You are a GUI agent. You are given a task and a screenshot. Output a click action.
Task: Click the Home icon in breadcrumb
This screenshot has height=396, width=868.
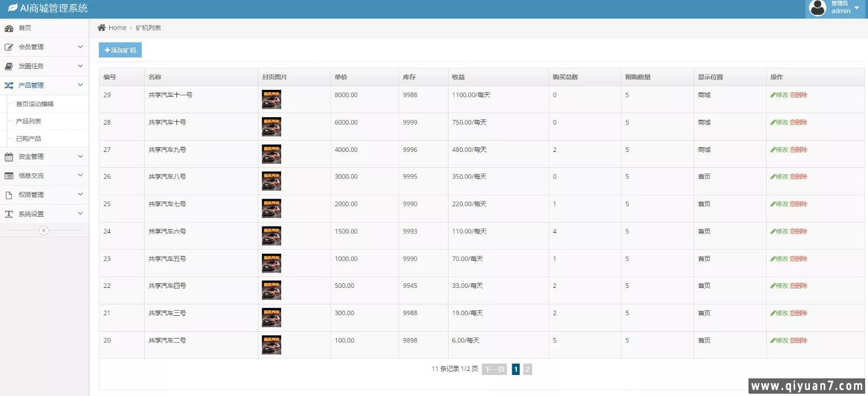102,28
